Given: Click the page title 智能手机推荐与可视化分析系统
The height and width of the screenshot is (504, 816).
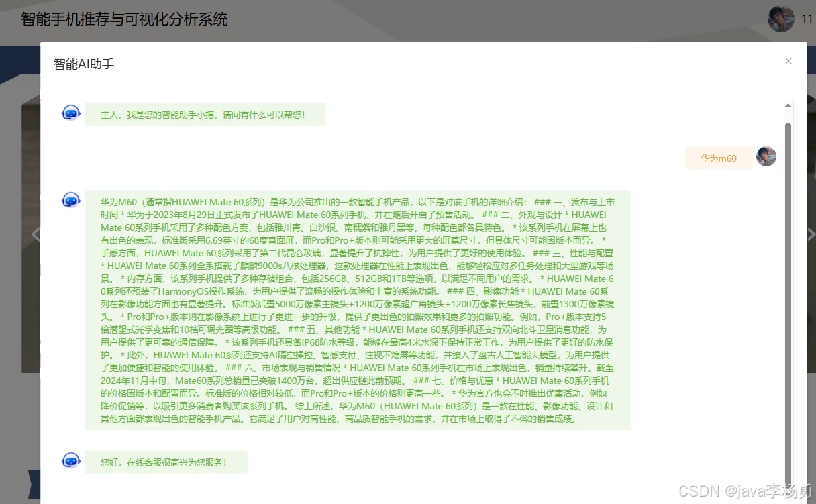Looking at the screenshot, I should click(x=124, y=19).
